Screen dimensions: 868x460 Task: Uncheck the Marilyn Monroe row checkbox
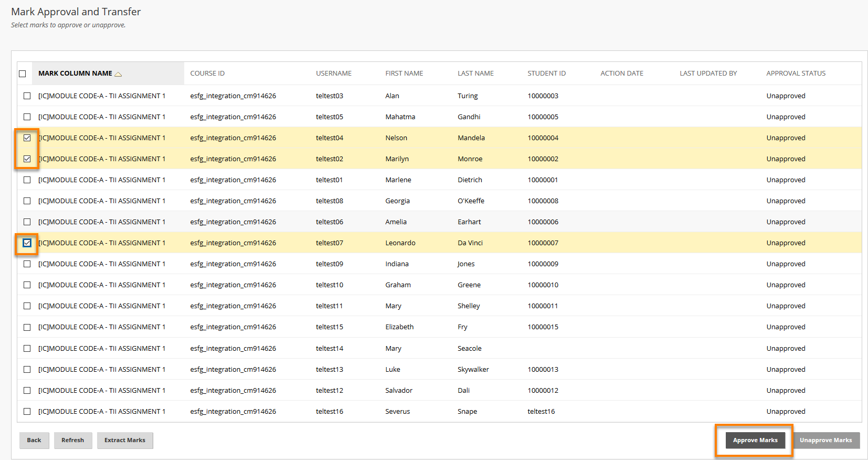coord(27,159)
